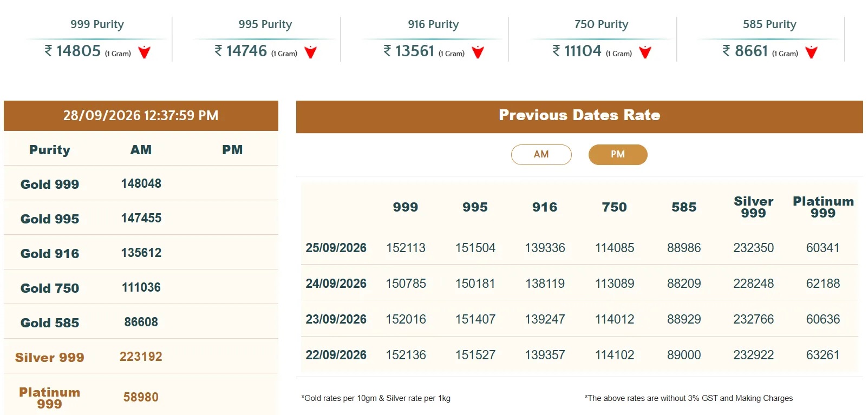Select the Silver 999 column header
Screen dimensions: 868x415
753,207
